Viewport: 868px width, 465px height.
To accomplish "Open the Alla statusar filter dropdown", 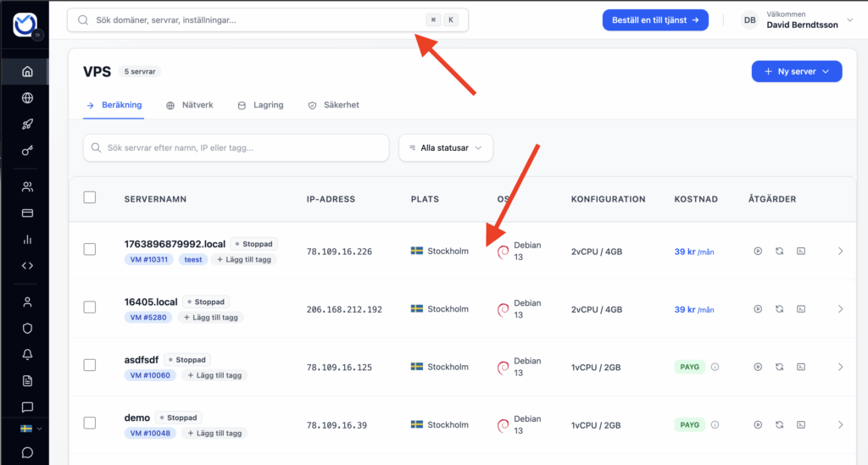I will coord(446,147).
